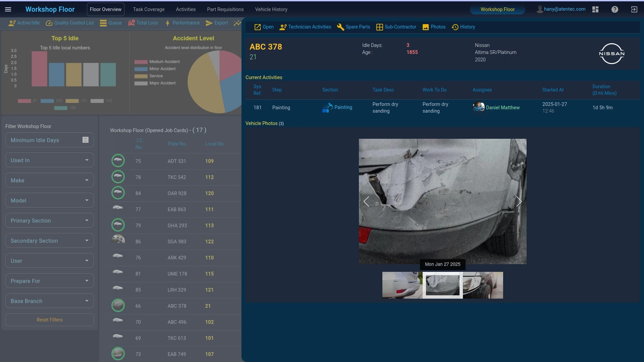Screen dimensions: 644x362
Task: Open the hamburger menu icon
Action: 8,9
